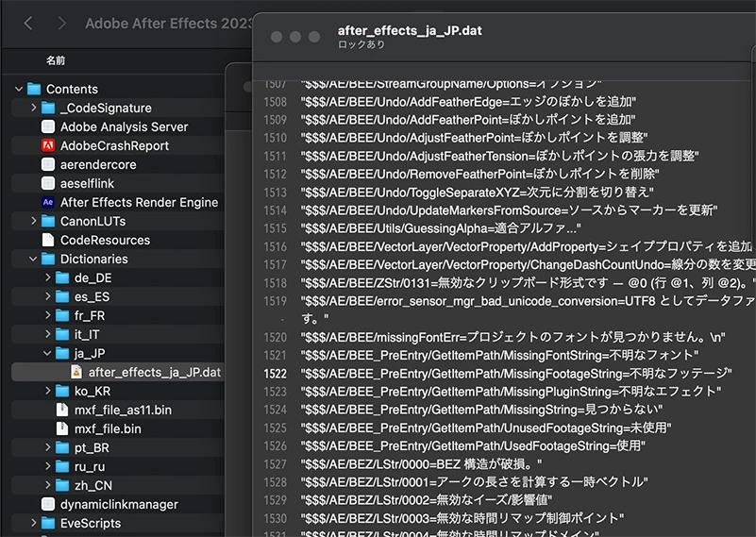Expand the ko_KR folder

pyautogui.click(x=47, y=391)
